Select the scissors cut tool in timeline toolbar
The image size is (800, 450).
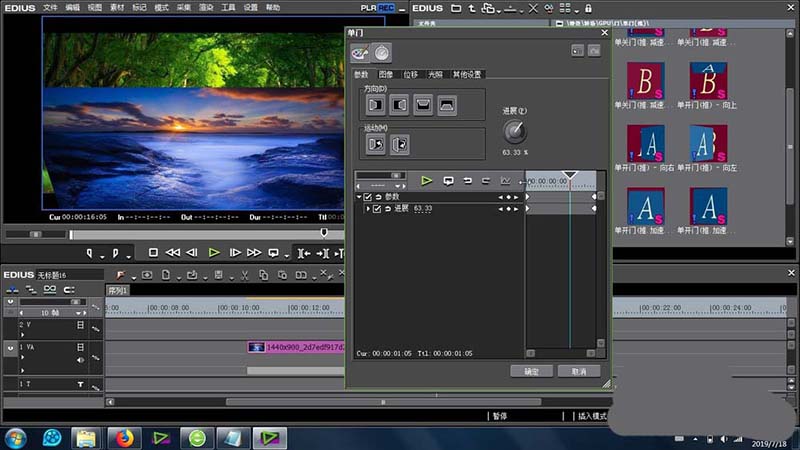243,275
